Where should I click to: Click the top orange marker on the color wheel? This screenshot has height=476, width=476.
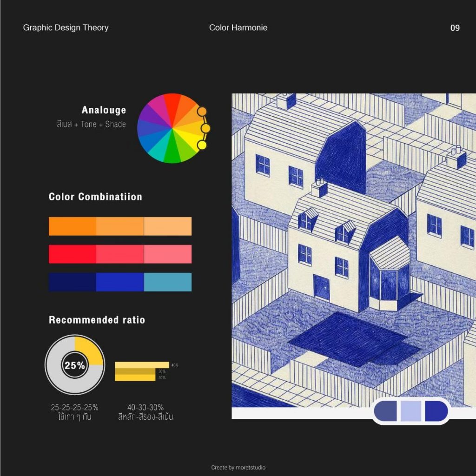[x=202, y=112]
